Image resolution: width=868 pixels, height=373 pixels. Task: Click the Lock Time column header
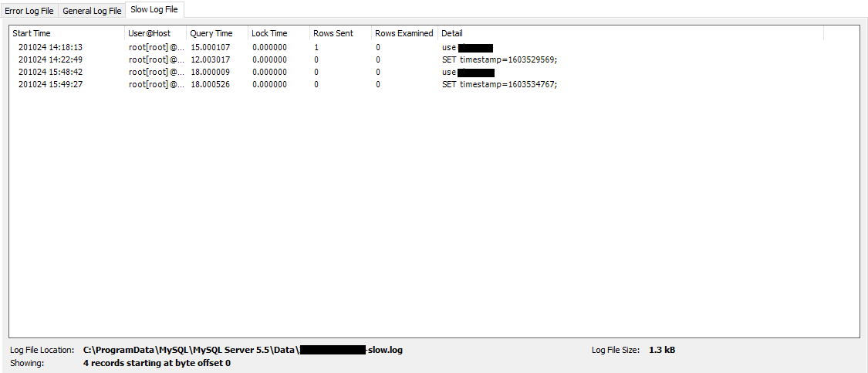(279, 33)
